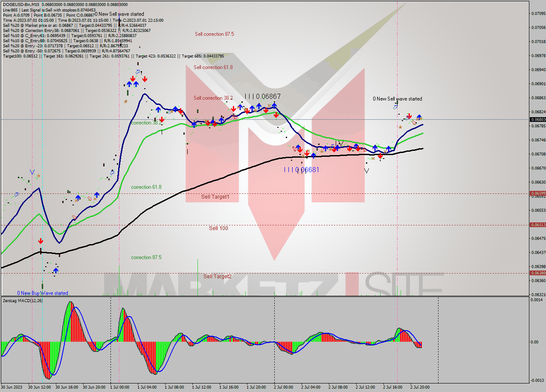
Task: Select the 0.06940 price axis value
Action: 539,69
